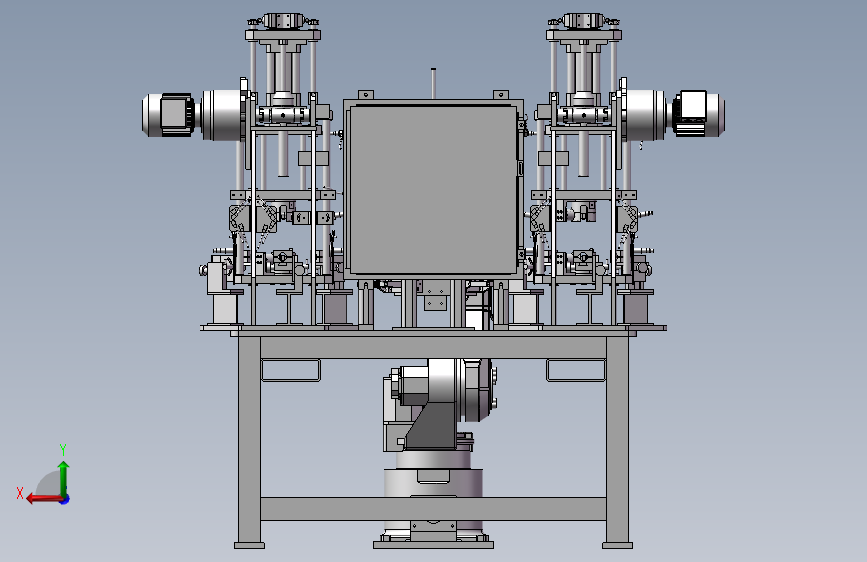Click the blue Z axis dot of the triad
867x562 pixels.
(x=65, y=499)
